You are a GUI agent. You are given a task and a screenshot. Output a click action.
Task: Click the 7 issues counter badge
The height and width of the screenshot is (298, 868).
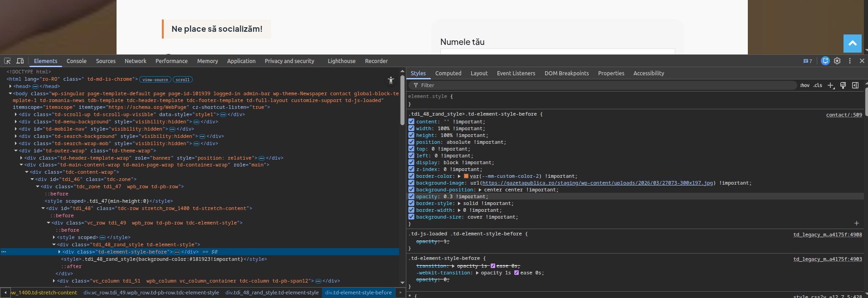pyautogui.click(x=808, y=61)
